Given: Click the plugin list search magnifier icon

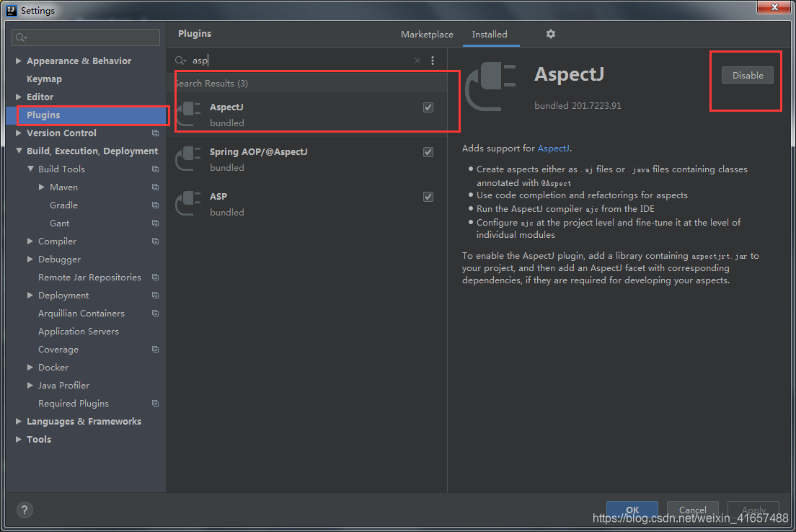Looking at the screenshot, I should (x=181, y=61).
